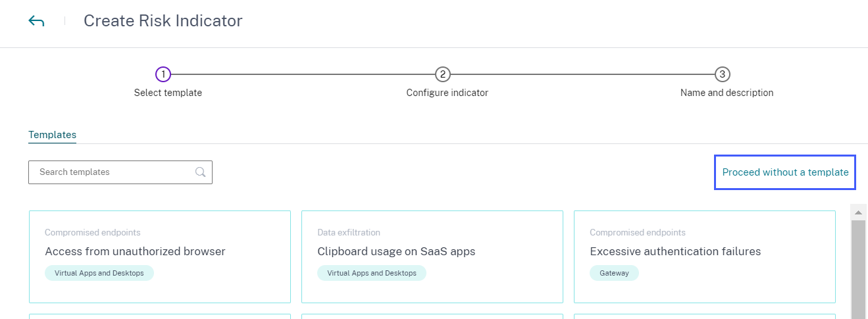868x319 pixels.
Task: Click Virtual Apps and Desktops tag on first card
Action: tap(99, 273)
